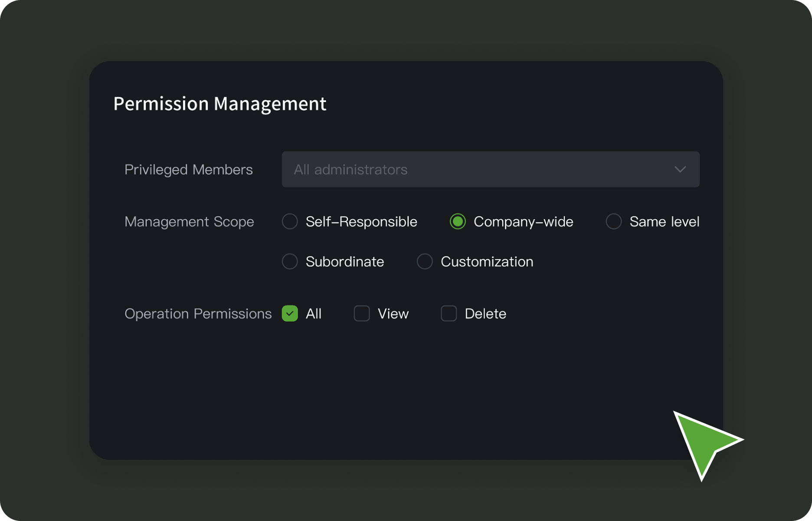Click the Privileged Members field label
The image size is (812, 521).
(188, 170)
